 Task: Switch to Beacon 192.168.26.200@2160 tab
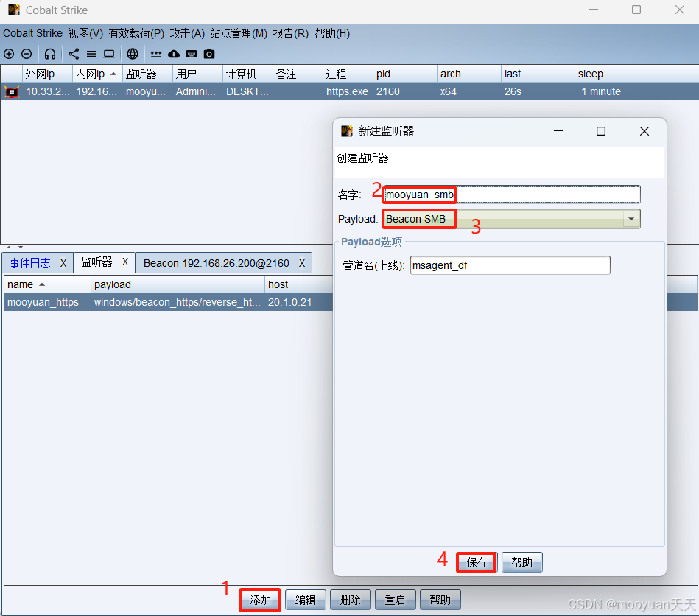click(217, 263)
